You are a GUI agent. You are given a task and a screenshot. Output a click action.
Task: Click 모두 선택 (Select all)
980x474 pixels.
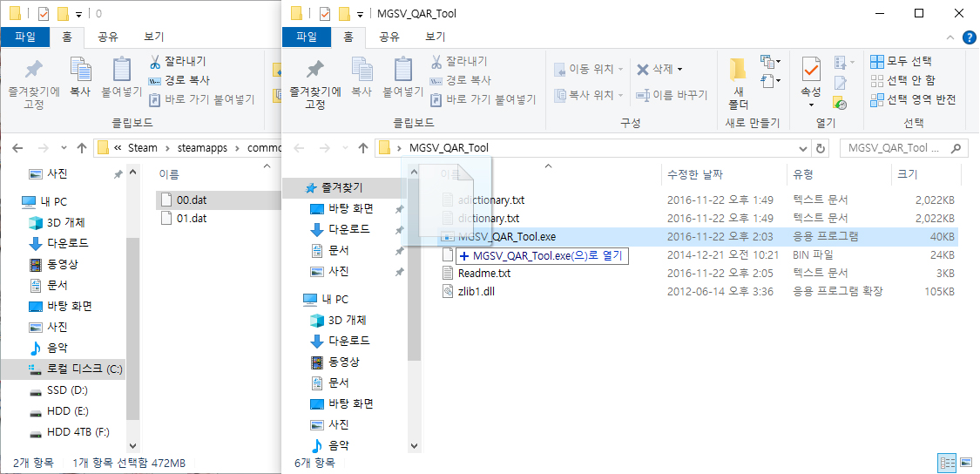pos(901,61)
